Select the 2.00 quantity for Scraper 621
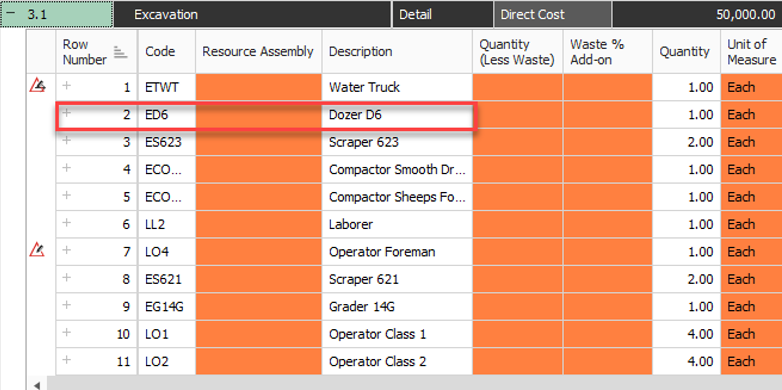 [686, 279]
